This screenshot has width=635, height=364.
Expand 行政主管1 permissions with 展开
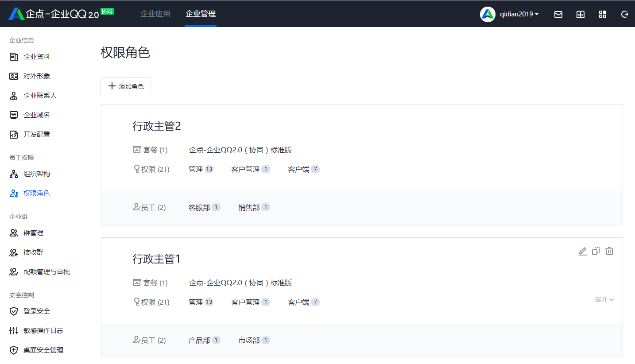[x=604, y=300]
